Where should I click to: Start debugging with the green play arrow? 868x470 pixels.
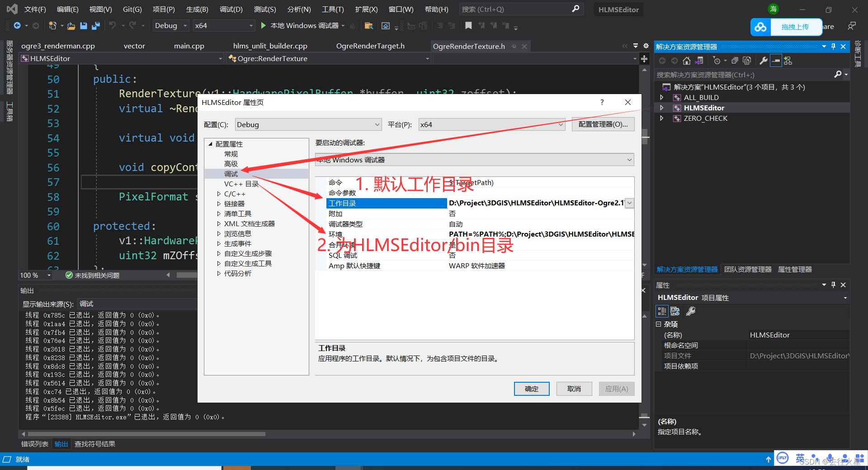[x=263, y=26]
